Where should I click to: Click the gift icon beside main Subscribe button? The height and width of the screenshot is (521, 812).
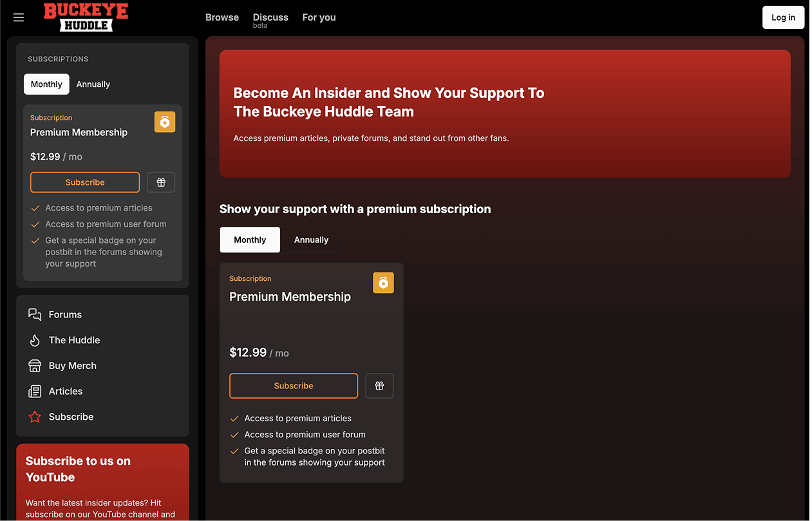tap(379, 386)
